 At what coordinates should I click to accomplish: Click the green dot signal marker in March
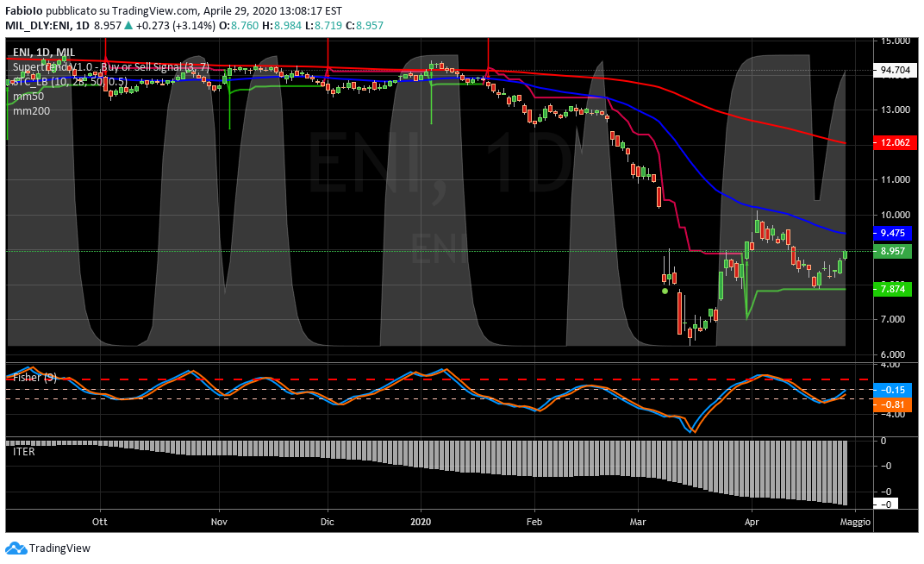pyautogui.click(x=665, y=291)
